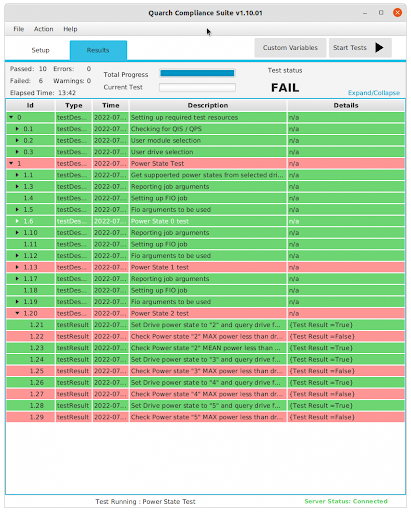Expand row 1.5 Fio arguments

[x=17, y=209]
